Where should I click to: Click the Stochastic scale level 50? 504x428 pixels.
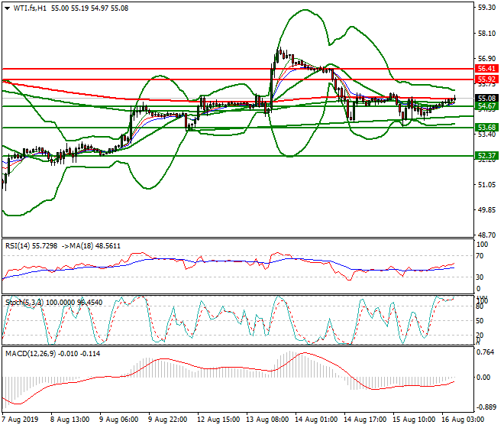(480, 321)
